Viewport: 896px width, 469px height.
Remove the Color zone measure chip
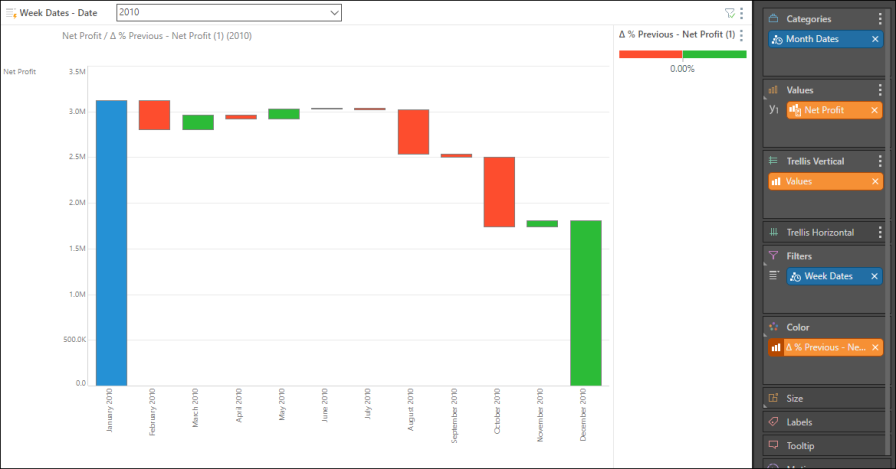tap(875, 347)
